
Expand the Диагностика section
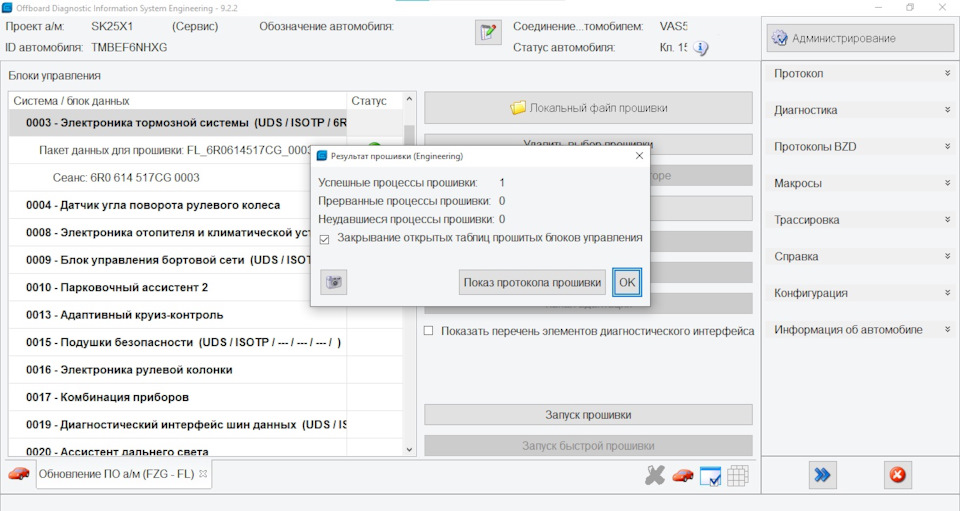pos(860,110)
